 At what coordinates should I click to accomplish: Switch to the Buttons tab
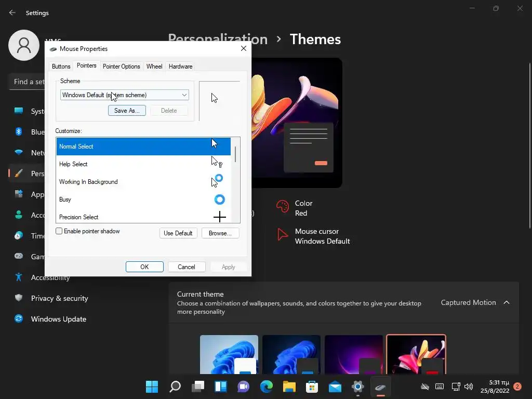click(61, 66)
